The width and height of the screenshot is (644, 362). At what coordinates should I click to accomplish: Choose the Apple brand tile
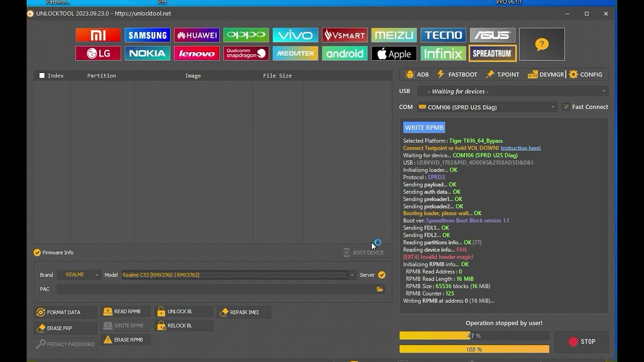[x=394, y=53]
